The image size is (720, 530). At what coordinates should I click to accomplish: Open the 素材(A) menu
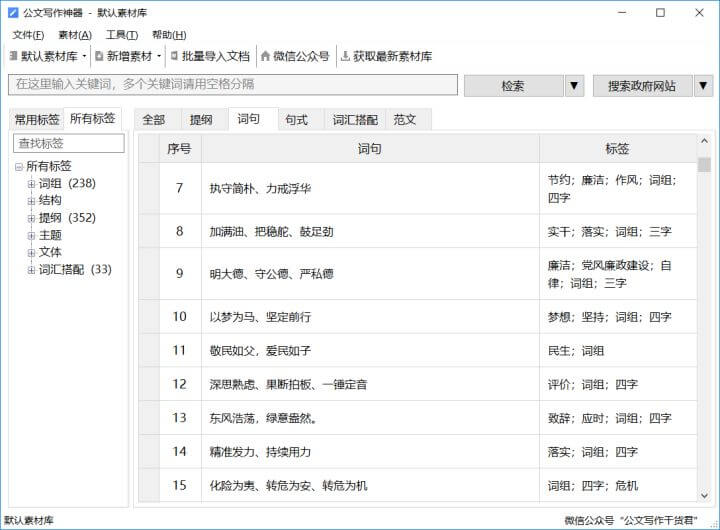click(x=75, y=35)
